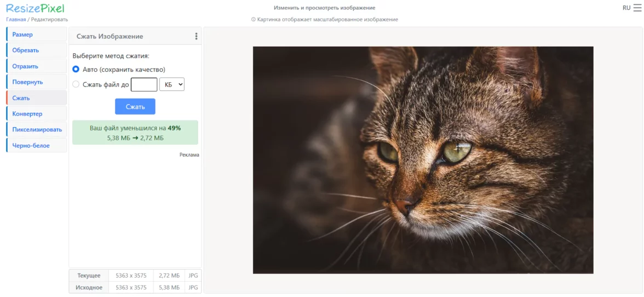Switch to the Отразить tool
The width and height of the screenshot is (644, 297).
point(36,66)
